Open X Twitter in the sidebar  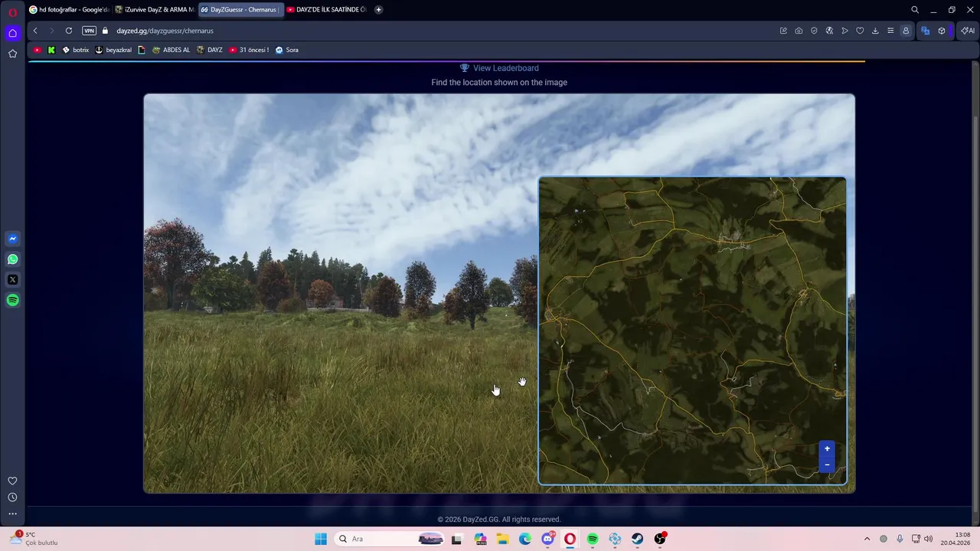point(12,280)
